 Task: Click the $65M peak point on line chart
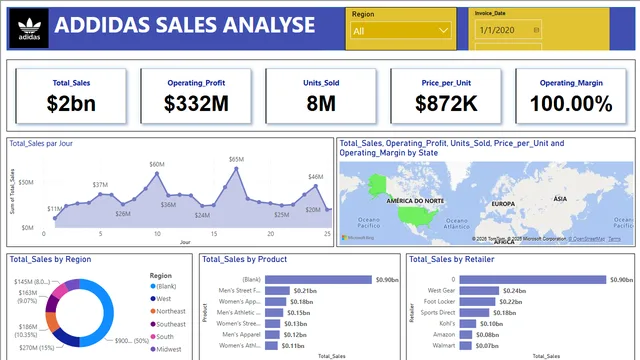point(236,169)
